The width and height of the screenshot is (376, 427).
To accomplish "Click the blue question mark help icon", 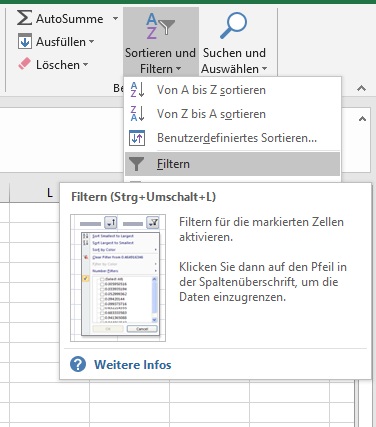I will [x=78, y=364].
